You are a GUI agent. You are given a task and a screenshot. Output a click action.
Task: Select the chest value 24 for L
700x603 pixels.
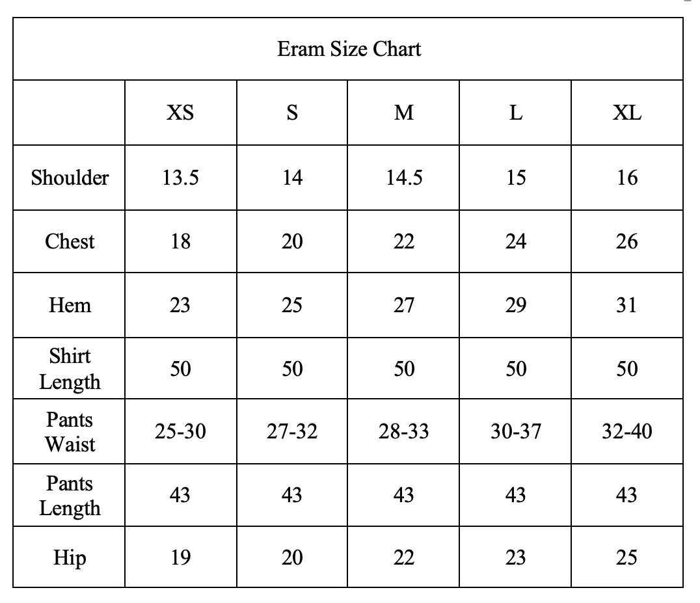click(x=515, y=241)
